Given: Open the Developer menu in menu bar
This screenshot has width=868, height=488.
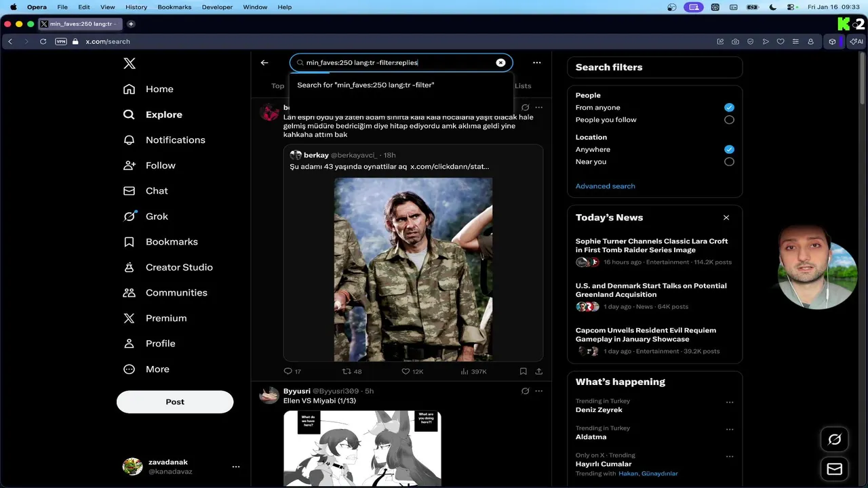Looking at the screenshot, I should pyautogui.click(x=217, y=7).
